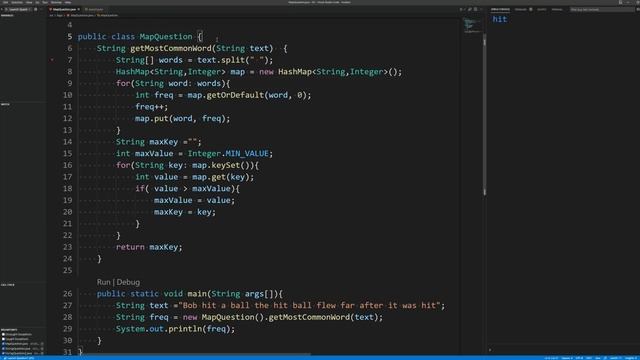
Task: Open launch.json via the gear icon
Action: (36, 9)
